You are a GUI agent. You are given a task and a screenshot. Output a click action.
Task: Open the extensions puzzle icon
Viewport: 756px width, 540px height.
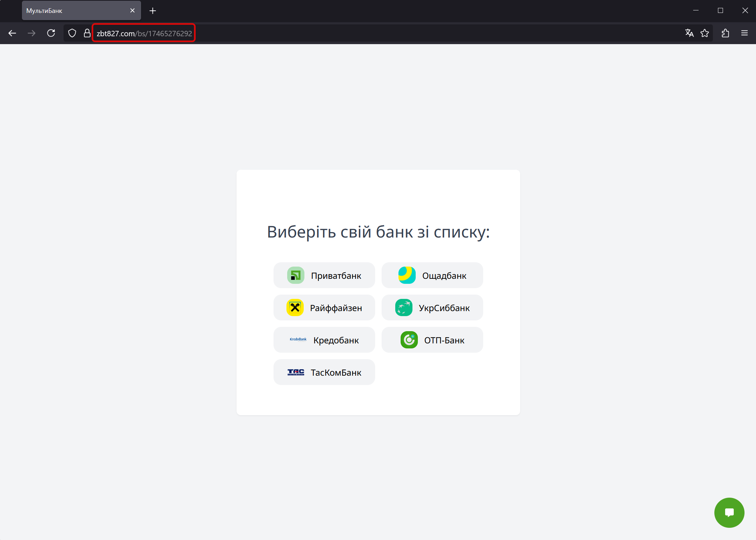click(x=725, y=33)
